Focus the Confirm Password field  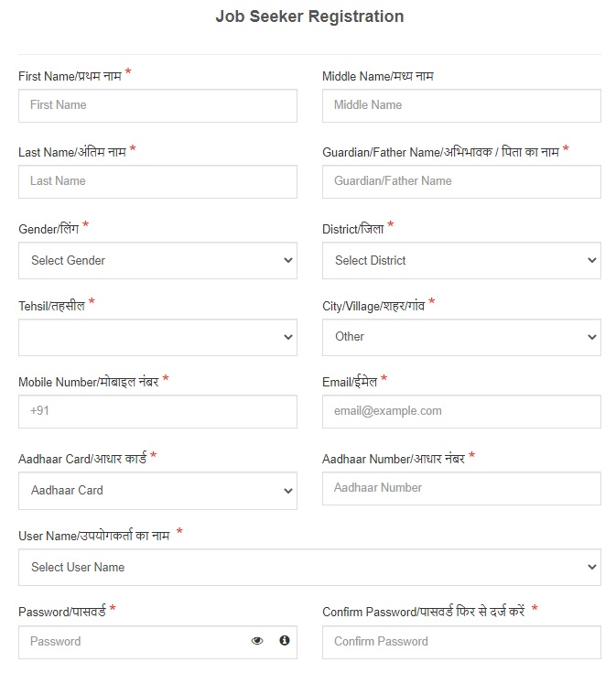coord(461,642)
